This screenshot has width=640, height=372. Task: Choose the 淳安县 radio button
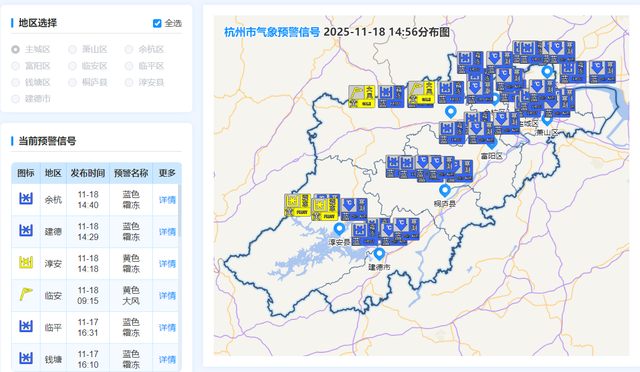pyautogui.click(x=129, y=82)
